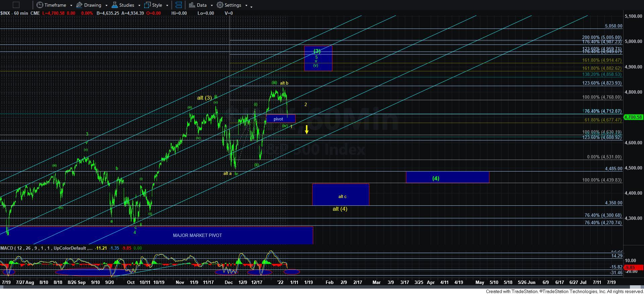Image resolution: width=644 pixels, height=294 pixels.
Task: Click the dotted rectangle selection icon
Action: pyautogui.click(x=16, y=5)
